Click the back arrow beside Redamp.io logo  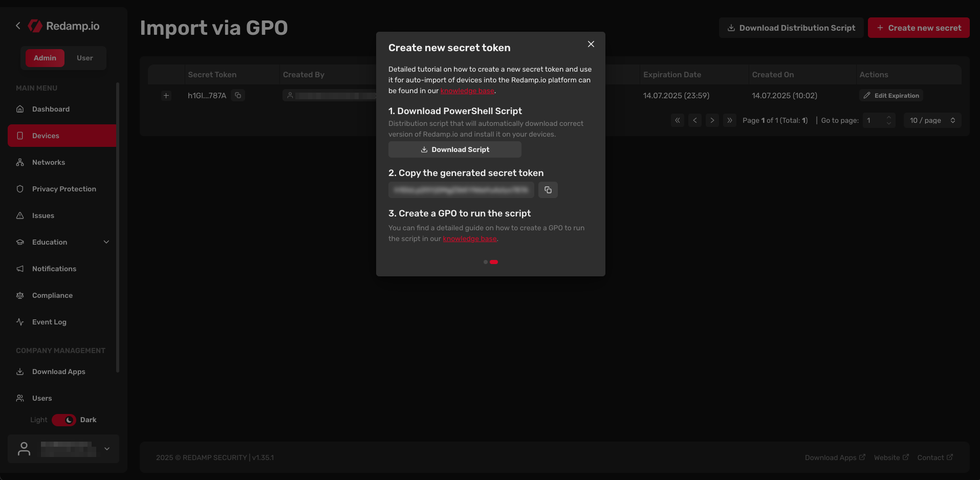coord(18,26)
